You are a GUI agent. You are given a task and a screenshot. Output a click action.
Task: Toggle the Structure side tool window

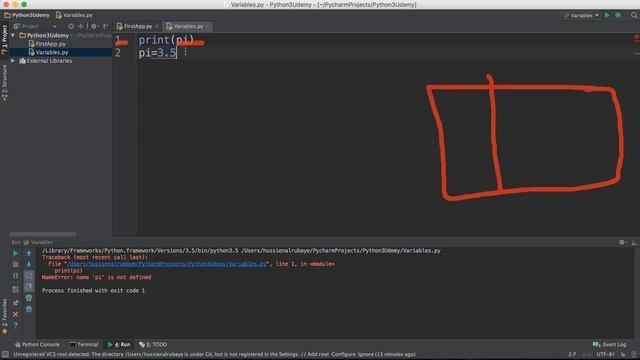point(4,83)
